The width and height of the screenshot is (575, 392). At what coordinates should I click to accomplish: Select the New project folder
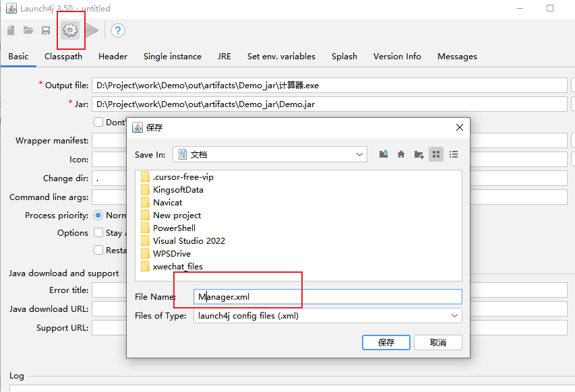171,216
